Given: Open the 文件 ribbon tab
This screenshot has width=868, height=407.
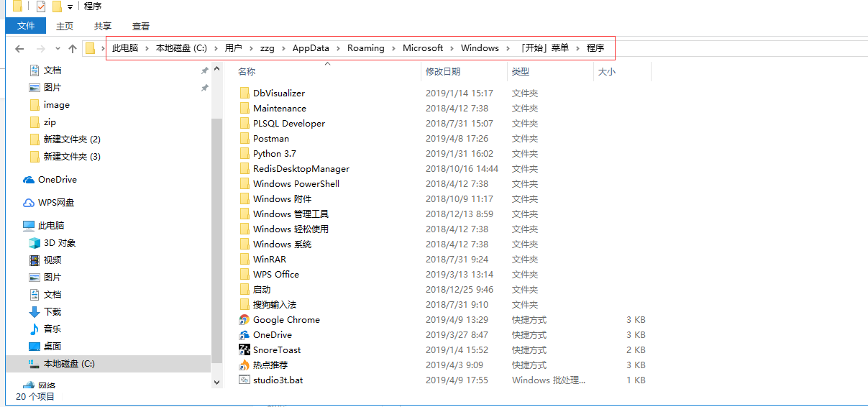Looking at the screenshot, I should point(26,25).
